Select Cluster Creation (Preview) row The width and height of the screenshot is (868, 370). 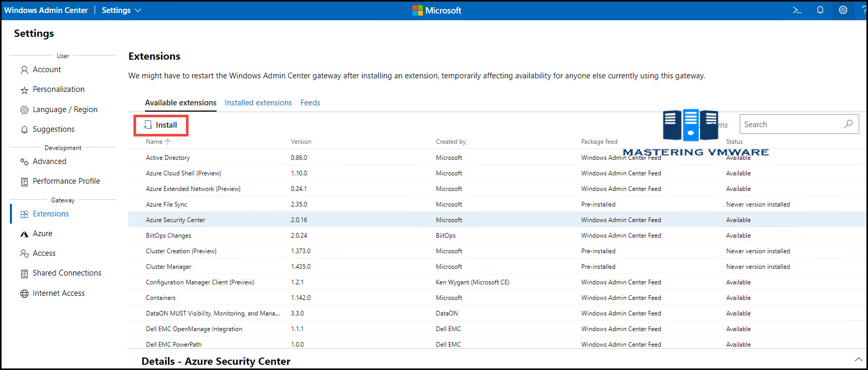[x=498, y=251]
